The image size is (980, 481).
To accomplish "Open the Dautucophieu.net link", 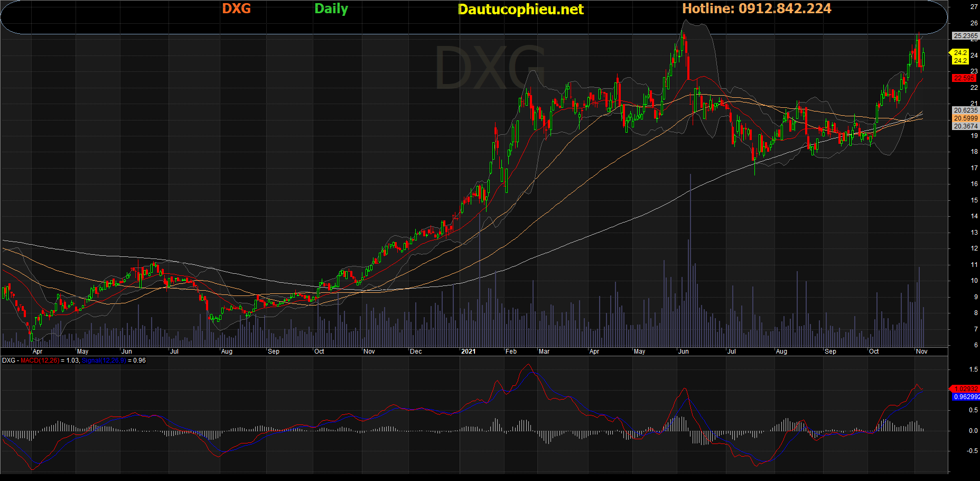I will pyautogui.click(x=520, y=10).
